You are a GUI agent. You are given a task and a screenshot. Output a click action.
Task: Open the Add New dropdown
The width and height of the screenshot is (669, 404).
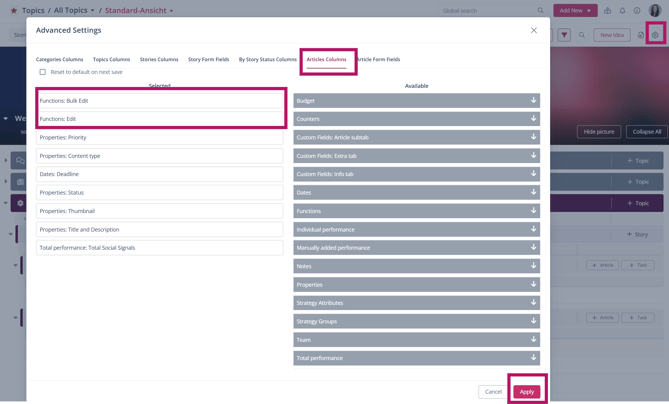[x=575, y=11]
